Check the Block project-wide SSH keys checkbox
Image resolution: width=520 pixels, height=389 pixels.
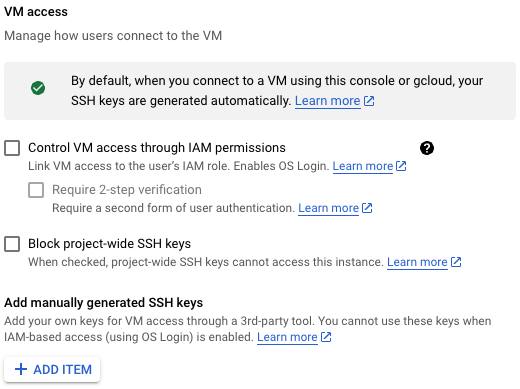click(12, 244)
